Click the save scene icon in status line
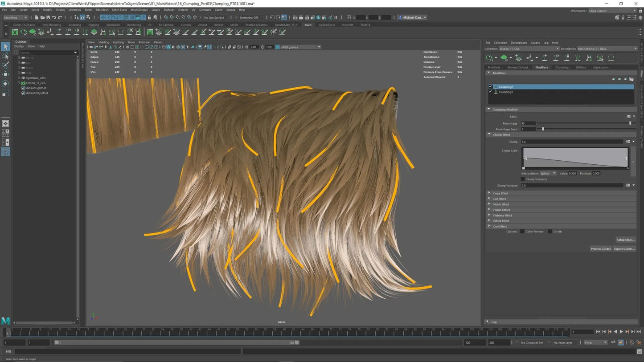This screenshot has width=644, height=362. point(48,17)
